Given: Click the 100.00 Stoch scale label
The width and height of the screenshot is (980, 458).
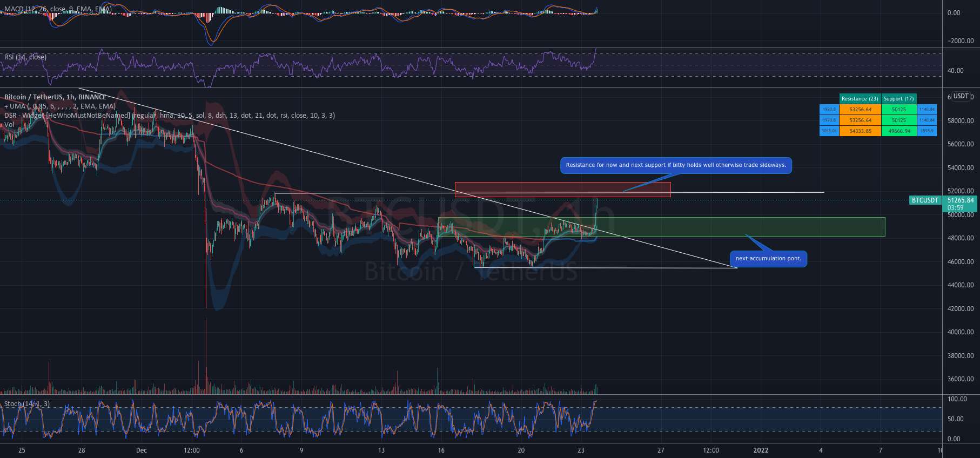Looking at the screenshot, I should pos(957,399).
